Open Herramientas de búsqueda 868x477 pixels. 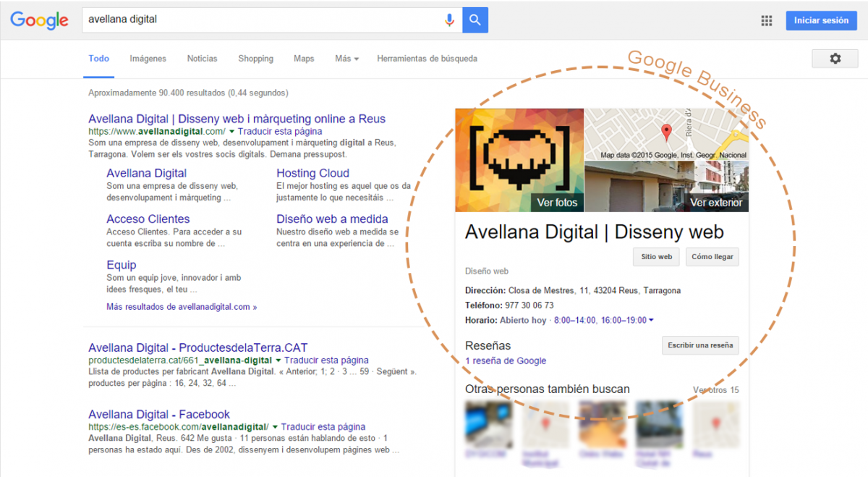point(427,59)
